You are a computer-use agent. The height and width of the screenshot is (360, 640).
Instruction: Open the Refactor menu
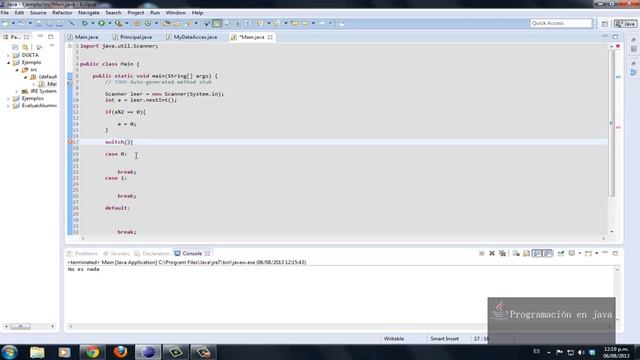tap(62, 13)
